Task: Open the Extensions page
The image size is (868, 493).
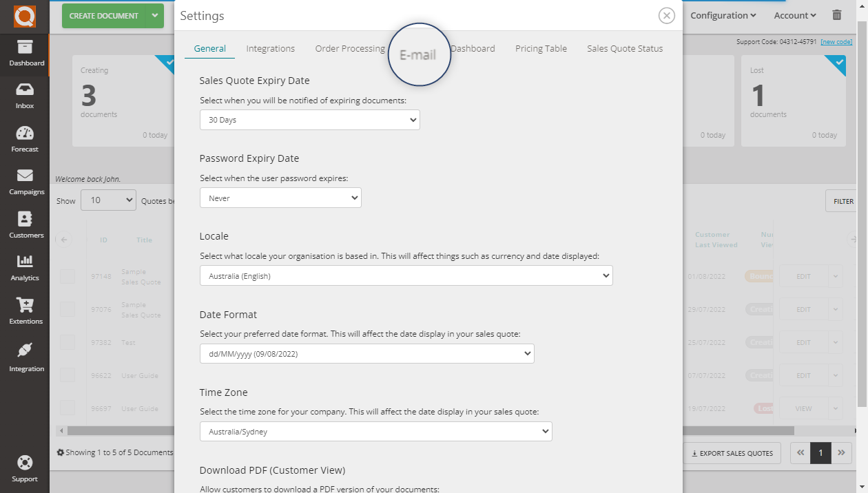Action: pos(25,307)
